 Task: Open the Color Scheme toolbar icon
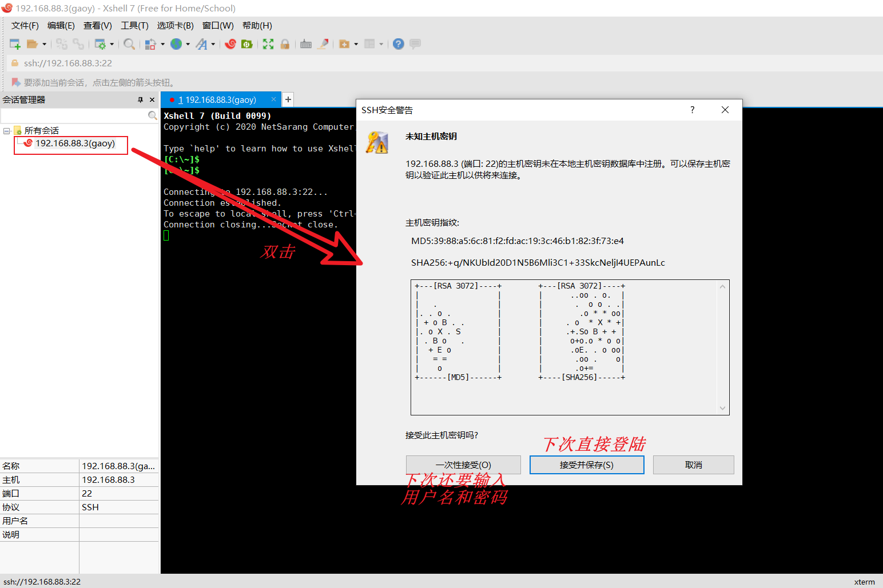click(150, 44)
